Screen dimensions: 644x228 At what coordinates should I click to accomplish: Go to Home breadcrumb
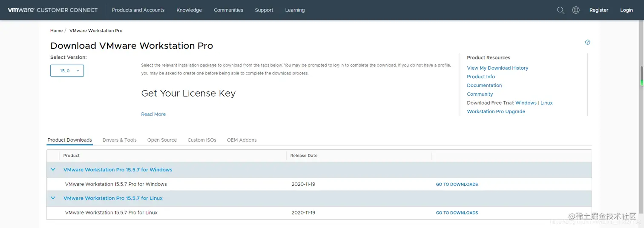pos(56,31)
